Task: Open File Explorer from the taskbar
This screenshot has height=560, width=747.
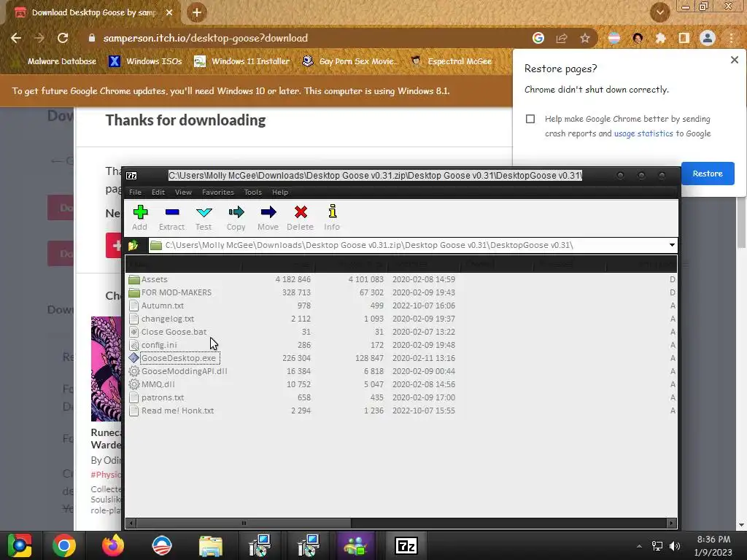Action: tap(210, 545)
